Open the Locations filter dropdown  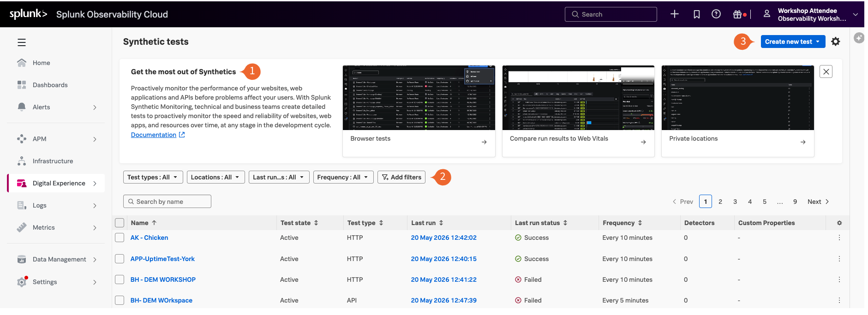[216, 177]
